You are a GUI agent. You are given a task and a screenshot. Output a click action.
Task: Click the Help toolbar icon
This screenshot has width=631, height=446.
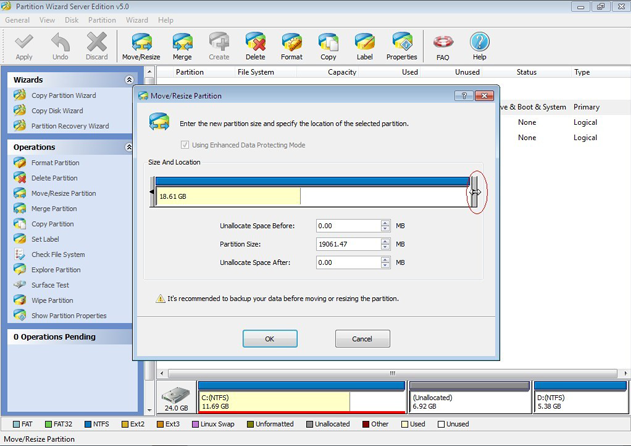click(x=479, y=45)
